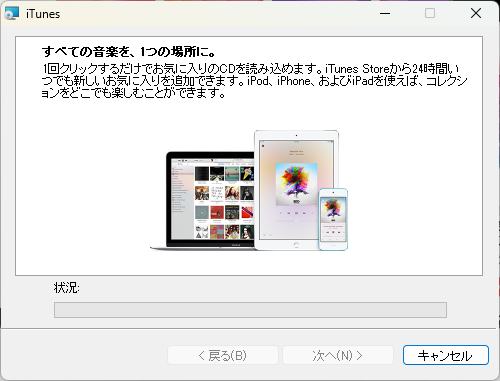Click the blue iPod touch image
Screen dimensions: 500x381
333,219
